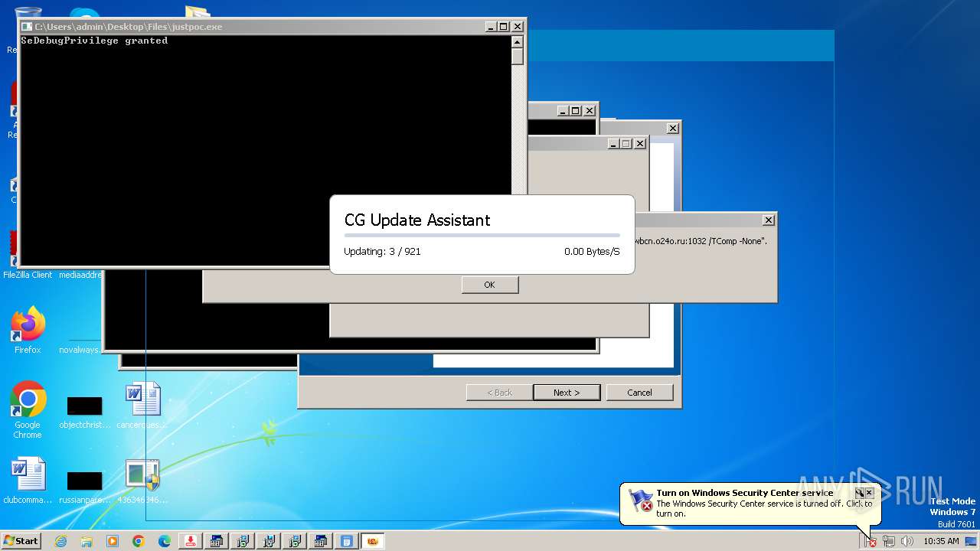Select the FileZilla Client shortcut label
This screenshot has height=551, width=980.
pos(28,275)
